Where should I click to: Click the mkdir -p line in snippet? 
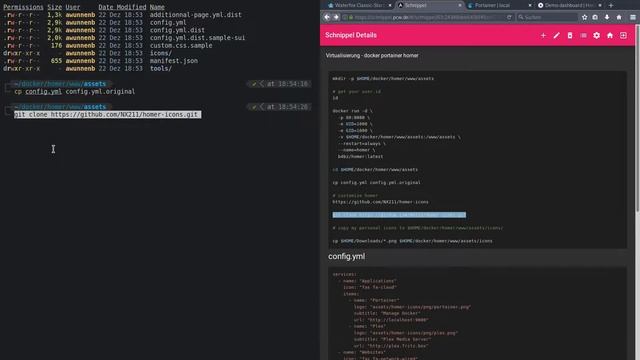pos(383,78)
